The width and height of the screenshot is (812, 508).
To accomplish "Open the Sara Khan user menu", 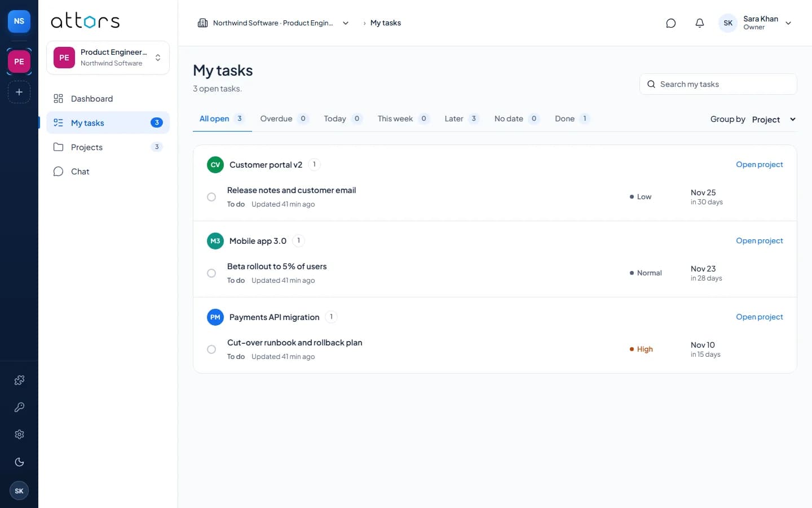I will pyautogui.click(x=756, y=23).
